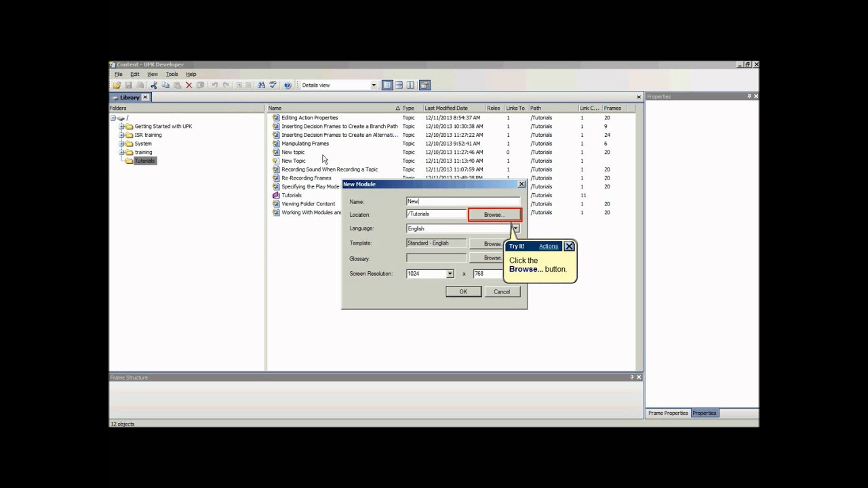
Task: Toggle the single-pane layout view button
Action: (387, 85)
